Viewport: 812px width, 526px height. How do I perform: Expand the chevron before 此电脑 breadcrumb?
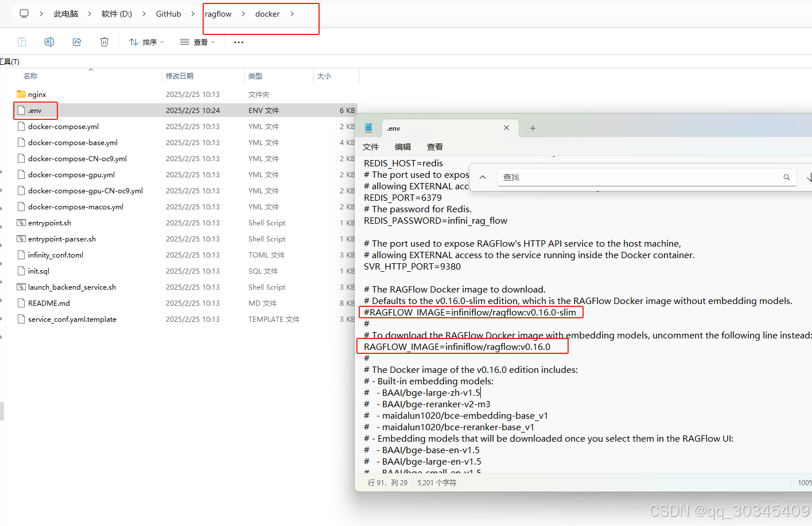(41, 14)
